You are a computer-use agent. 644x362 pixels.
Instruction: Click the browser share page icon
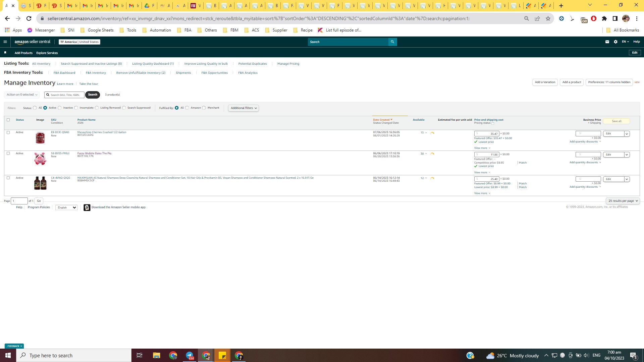537,18
